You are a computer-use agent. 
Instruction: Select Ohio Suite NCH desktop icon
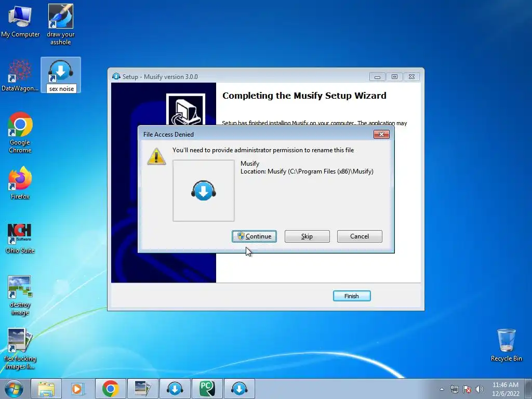[x=20, y=238]
